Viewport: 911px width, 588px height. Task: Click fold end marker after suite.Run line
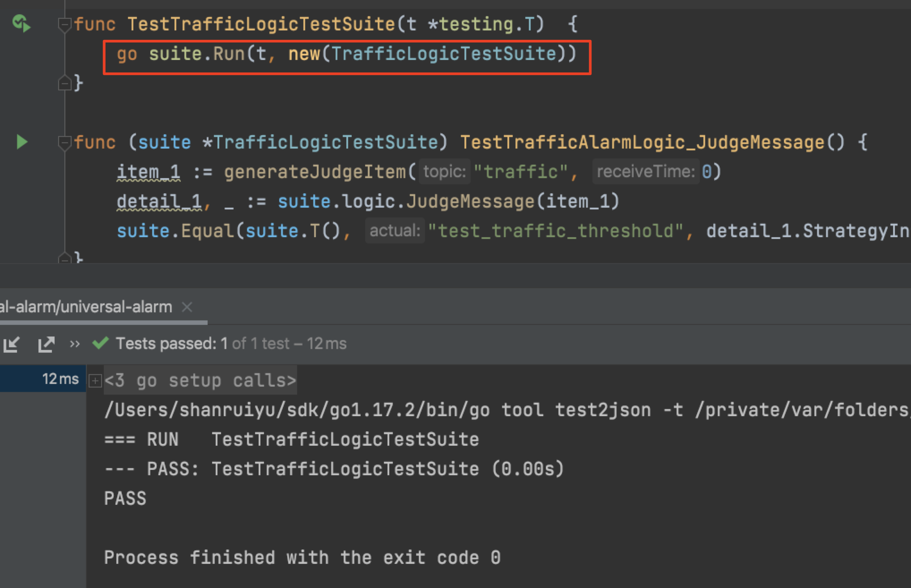click(65, 83)
